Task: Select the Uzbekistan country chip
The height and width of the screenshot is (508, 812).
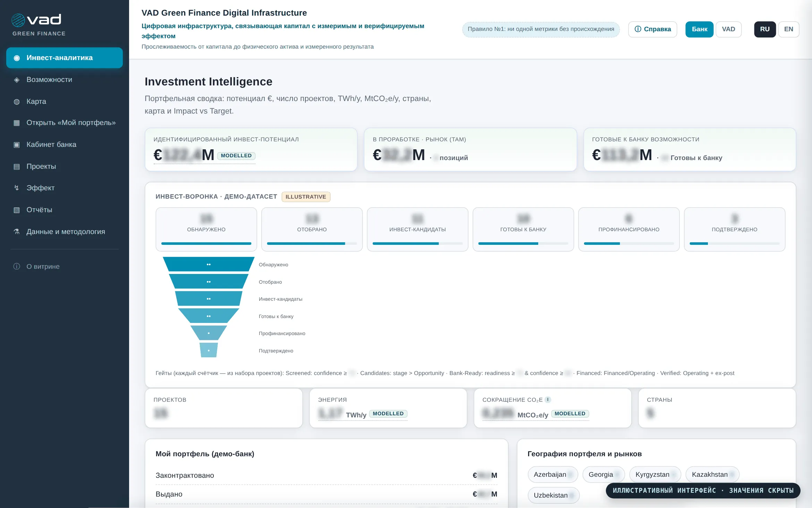Action: pos(553,495)
